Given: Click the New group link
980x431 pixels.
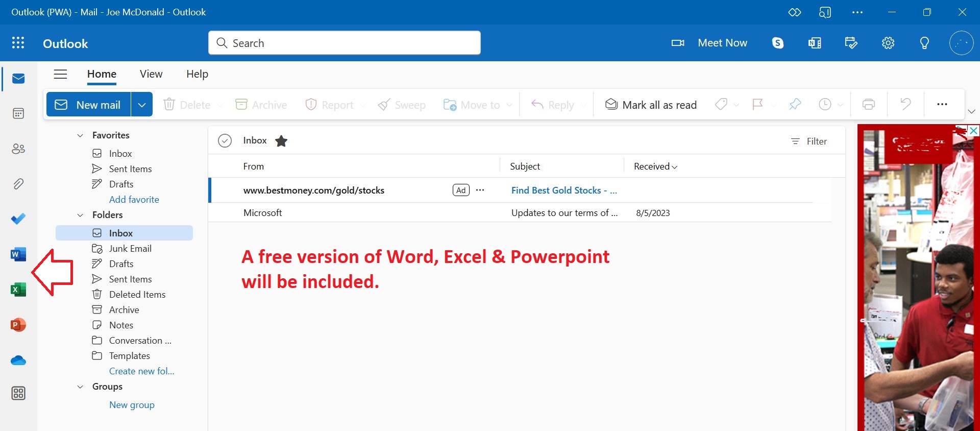Looking at the screenshot, I should (x=132, y=405).
